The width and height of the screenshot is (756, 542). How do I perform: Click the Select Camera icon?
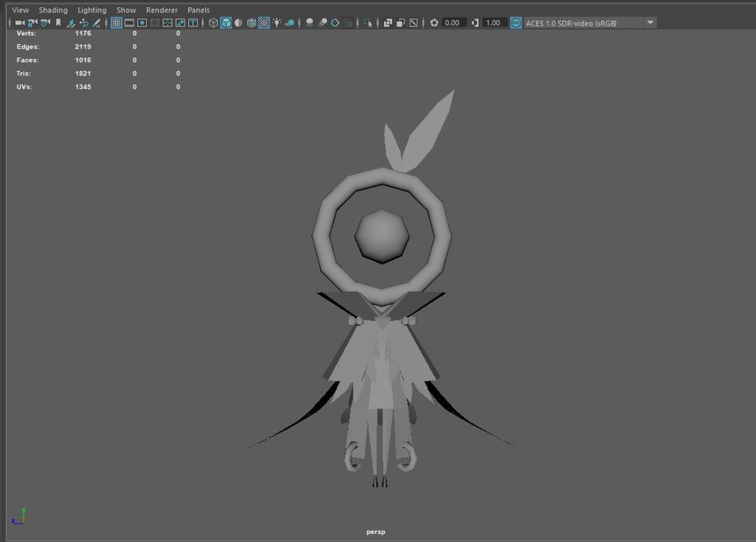pyautogui.click(x=20, y=23)
